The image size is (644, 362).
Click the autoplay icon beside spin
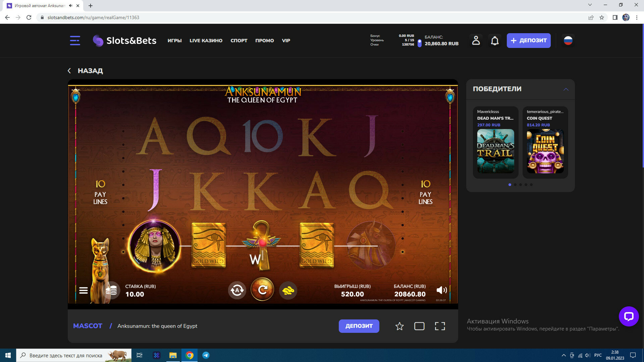(x=237, y=290)
